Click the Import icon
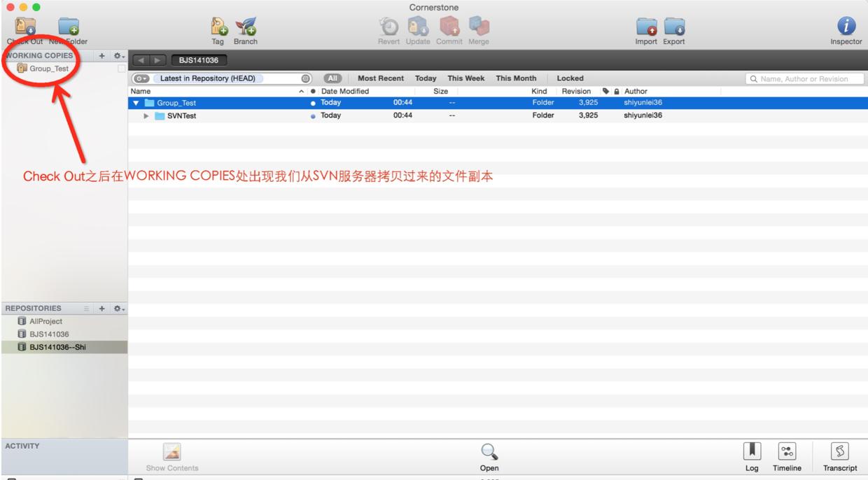This screenshot has height=480, width=868. coord(645,28)
